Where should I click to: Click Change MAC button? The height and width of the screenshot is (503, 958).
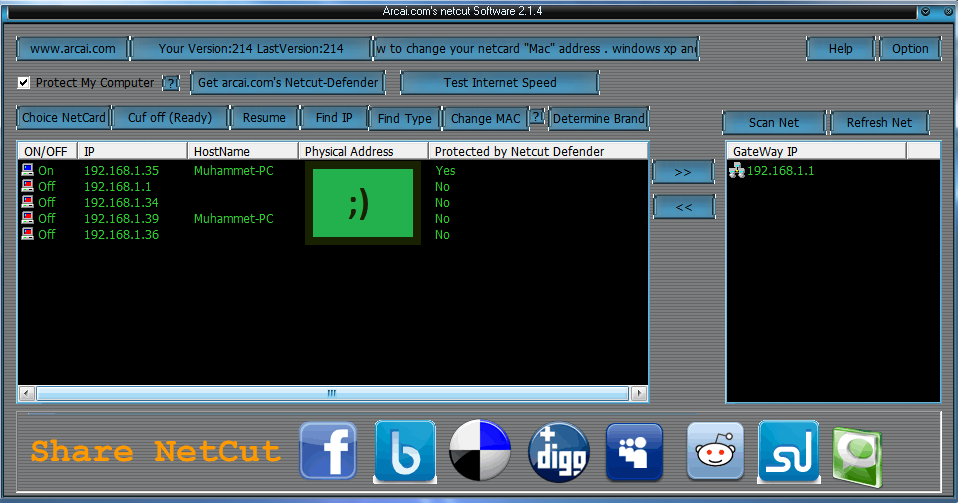click(485, 119)
